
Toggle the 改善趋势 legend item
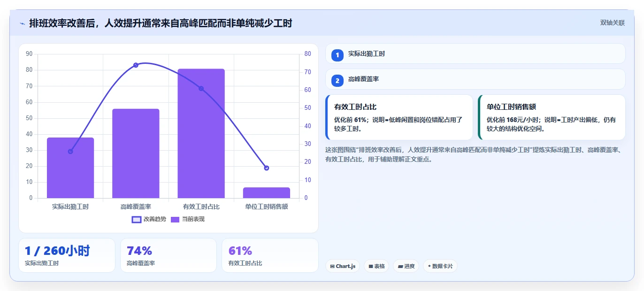pyautogui.click(x=149, y=219)
